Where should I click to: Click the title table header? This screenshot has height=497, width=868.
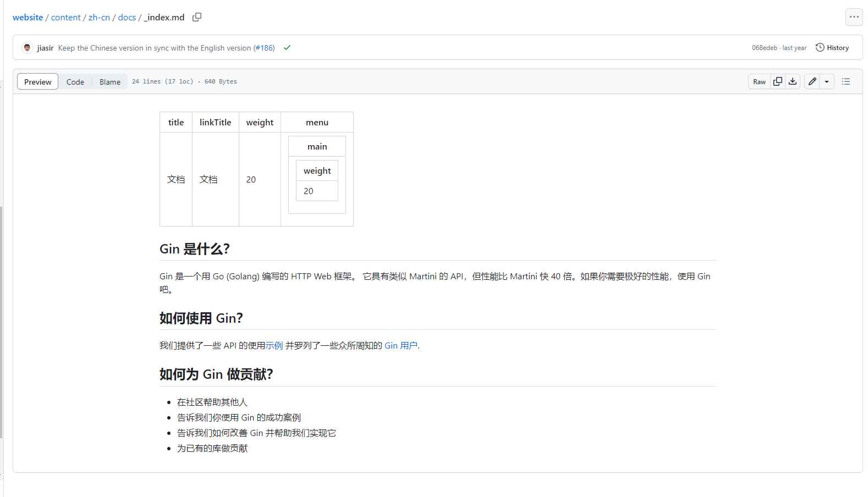point(176,122)
